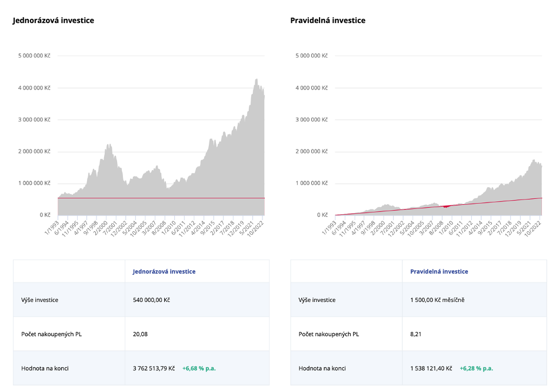Click the "Pravidelná investice" chart heading
Viewport: 556px width, 392px height.
[x=328, y=21]
